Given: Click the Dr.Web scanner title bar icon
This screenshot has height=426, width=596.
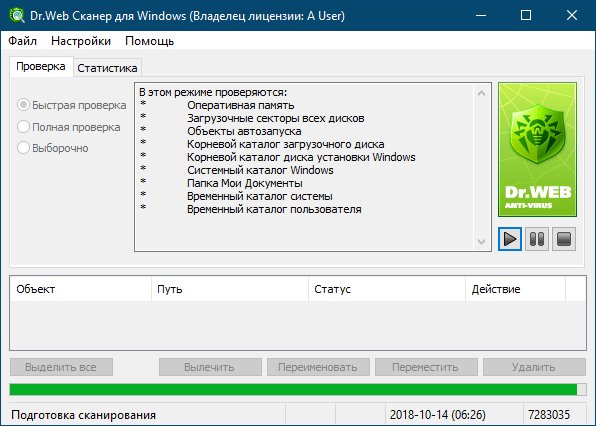Looking at the screenshot, I should pos(17,16).
